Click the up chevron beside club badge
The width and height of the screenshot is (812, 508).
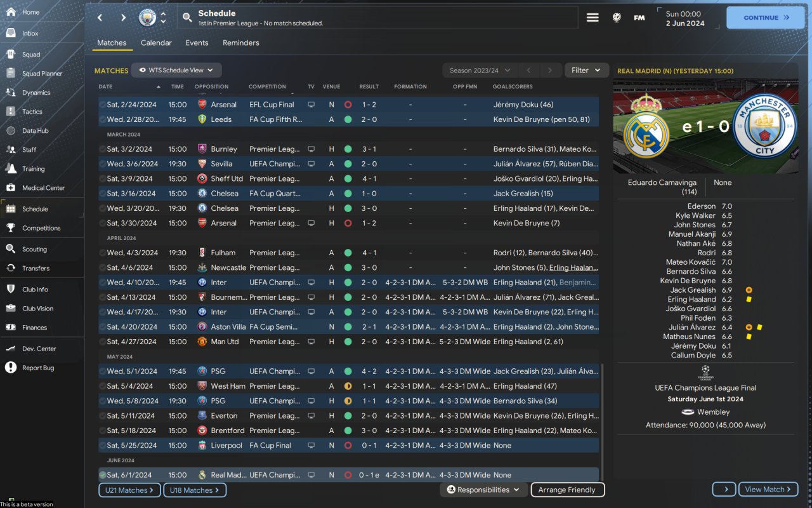click(x=163, y=14)
